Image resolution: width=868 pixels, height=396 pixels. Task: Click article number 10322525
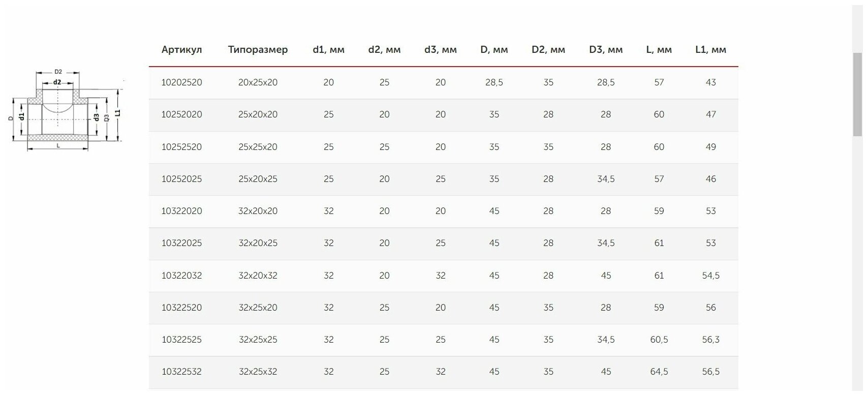[181, 340]
